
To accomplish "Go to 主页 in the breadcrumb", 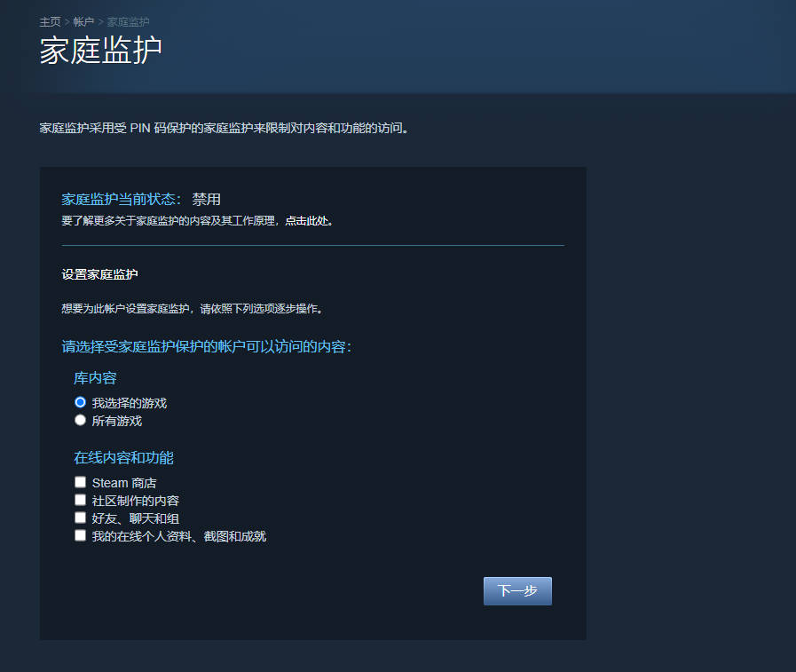I will click(x=50, y=22).
